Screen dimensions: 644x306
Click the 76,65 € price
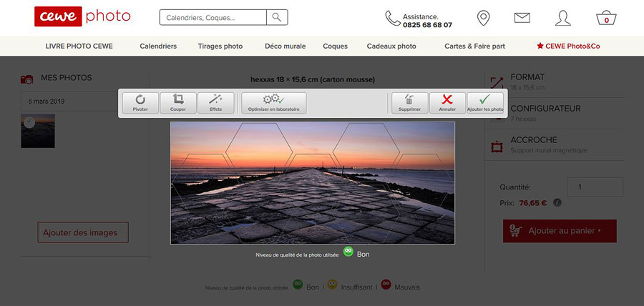(532, 203)
